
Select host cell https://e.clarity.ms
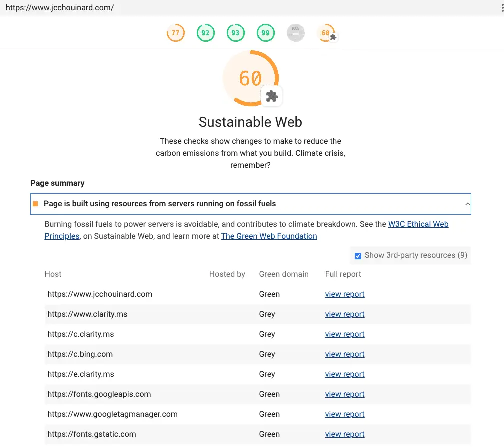(x=81, y=374)
